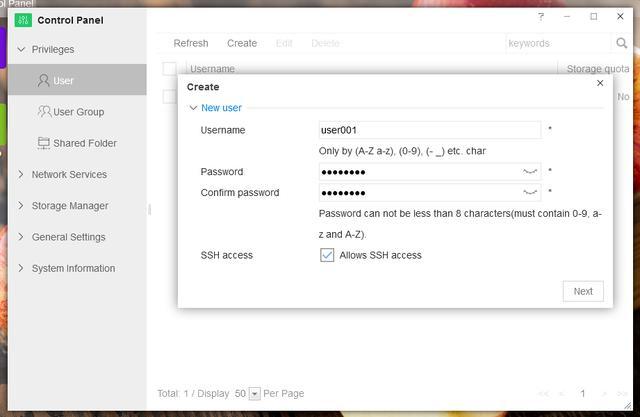Viewport: 640px width, 417px height.
Task: Toggle Allows SSH access checkbox
Action: pyautogui.click(x=327, y=255)
